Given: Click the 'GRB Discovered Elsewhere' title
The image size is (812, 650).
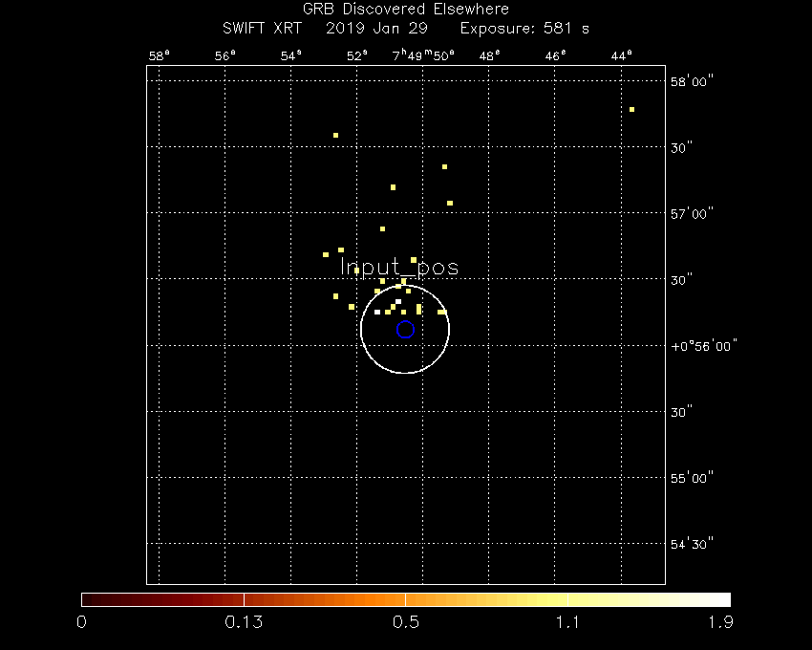Looking at the screenshot, I should tap(406, 10).
